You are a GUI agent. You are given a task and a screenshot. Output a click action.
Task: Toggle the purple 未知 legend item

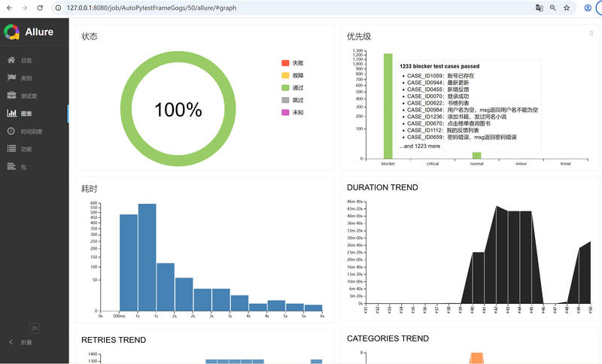tap(293, 112)
